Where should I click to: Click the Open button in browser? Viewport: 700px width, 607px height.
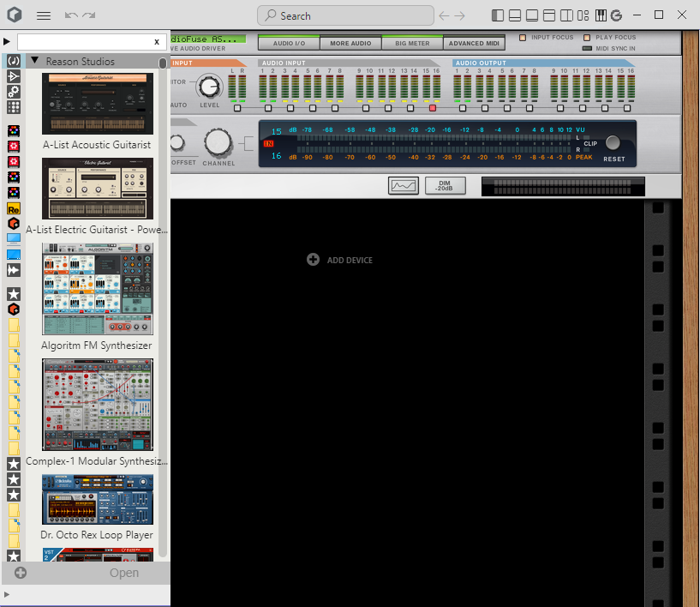click(x=124, y=573)
